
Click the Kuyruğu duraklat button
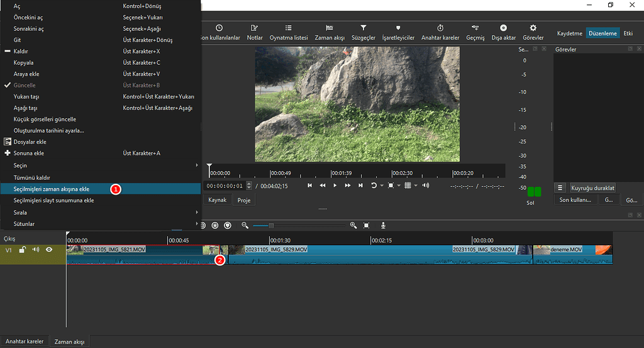tap(592, 188)
